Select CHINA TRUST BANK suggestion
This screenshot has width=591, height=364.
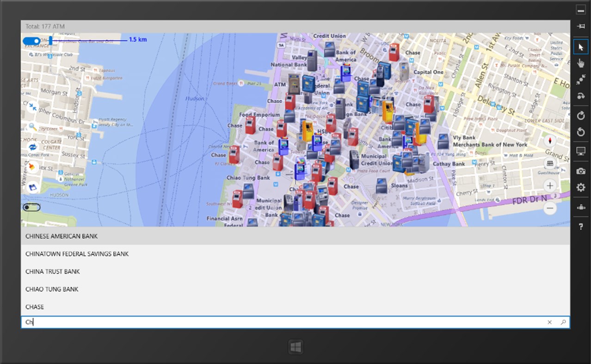295,271
